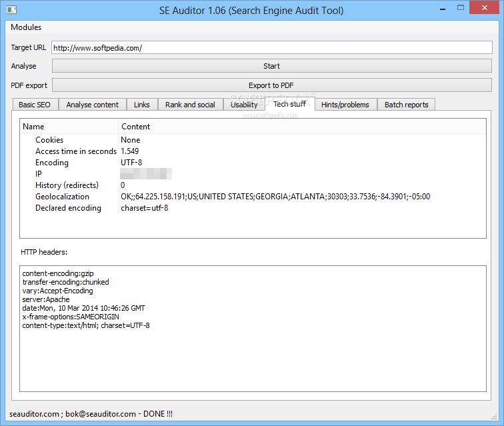Select the History (redirects) row
Image resolution: width=504 pixels, height=426 pixels.
click(x=253, y=185)
